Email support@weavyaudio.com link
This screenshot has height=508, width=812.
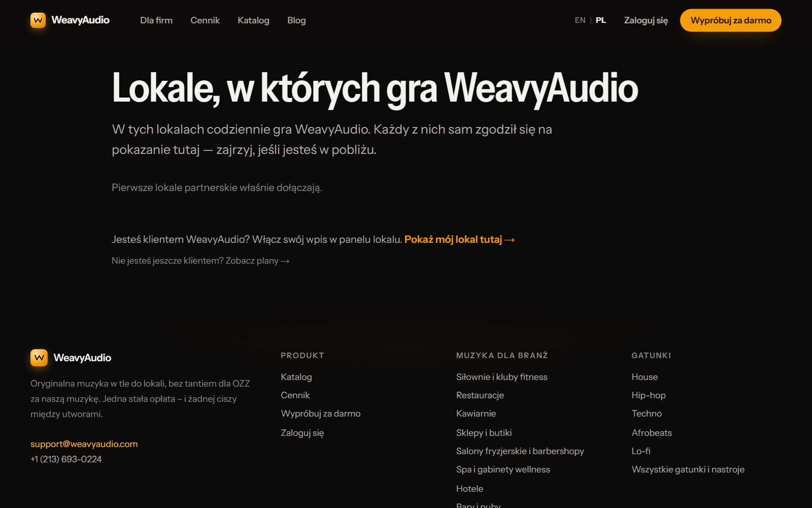tap(84, 444)
